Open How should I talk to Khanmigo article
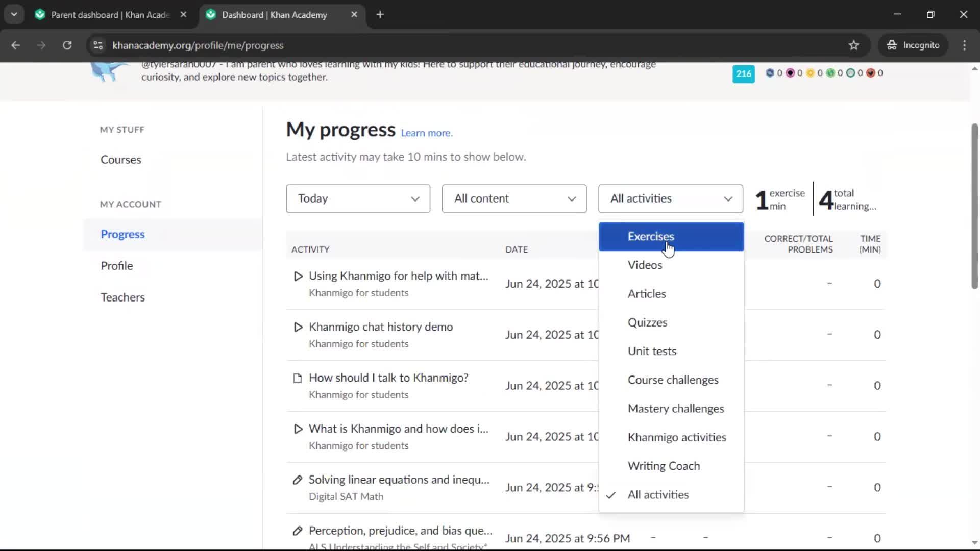 click(x=388, y=378)
